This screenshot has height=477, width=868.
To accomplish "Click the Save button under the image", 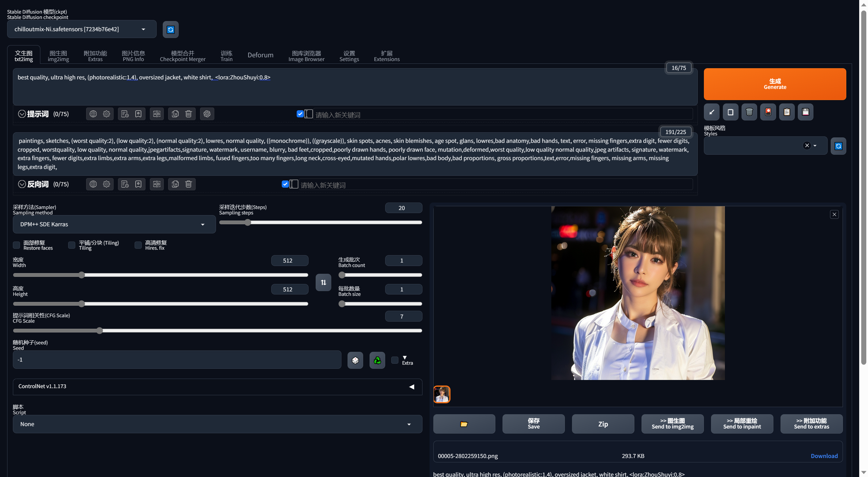I will pyautogui.click(x=534, y=424).
